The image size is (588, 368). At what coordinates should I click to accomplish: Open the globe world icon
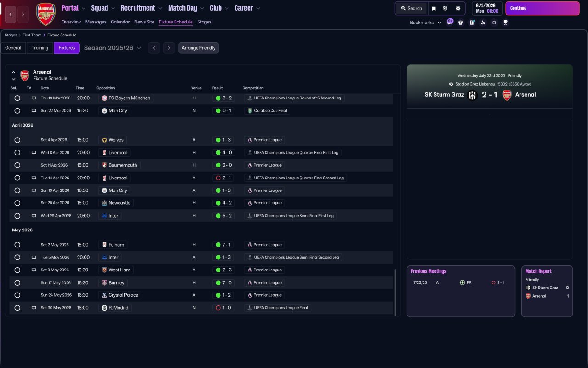tap(445, 8)
